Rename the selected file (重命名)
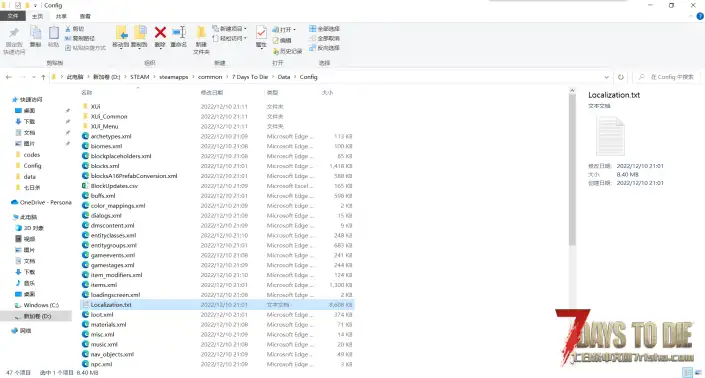This screenshot has height=378, width=705. click(178, 36)
